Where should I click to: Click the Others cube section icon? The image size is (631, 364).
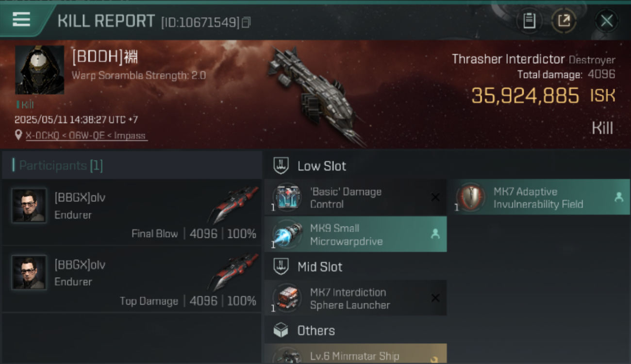(281, 331)
